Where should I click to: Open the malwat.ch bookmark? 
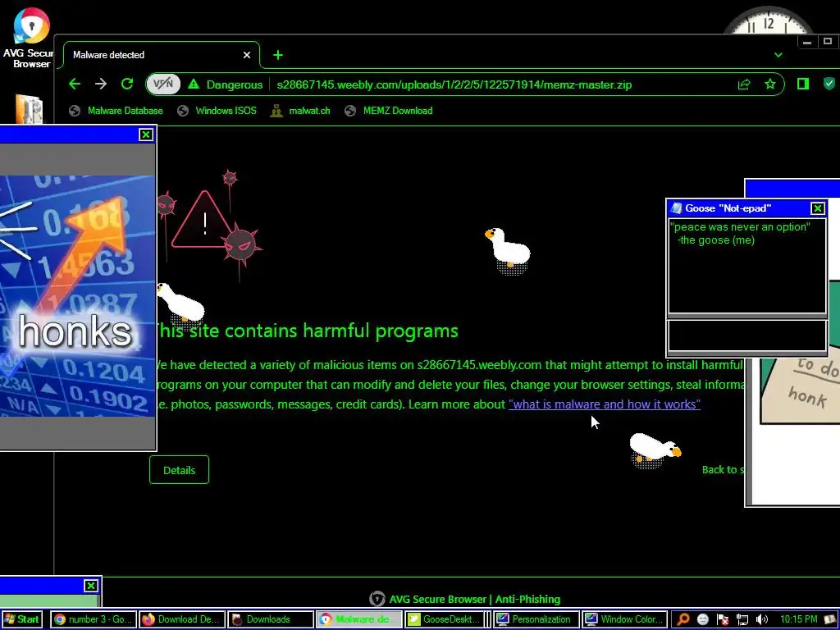300,111
